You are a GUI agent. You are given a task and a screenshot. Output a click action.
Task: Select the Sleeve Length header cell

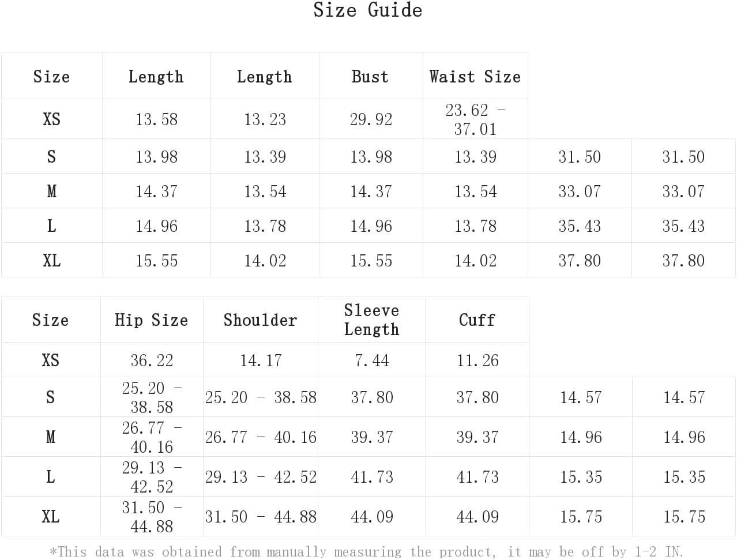click(x=372, y=320)
